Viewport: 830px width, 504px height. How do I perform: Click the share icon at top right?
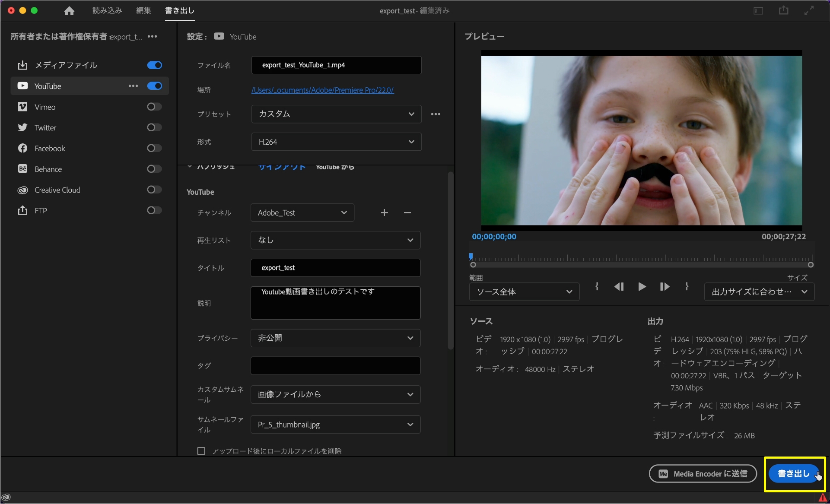[783, 11]
